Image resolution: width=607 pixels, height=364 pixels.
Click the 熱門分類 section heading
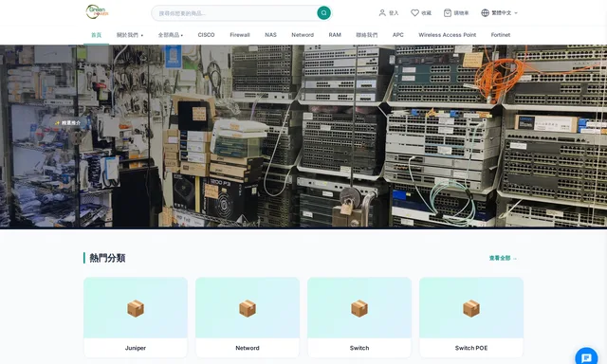coord(107,258)
